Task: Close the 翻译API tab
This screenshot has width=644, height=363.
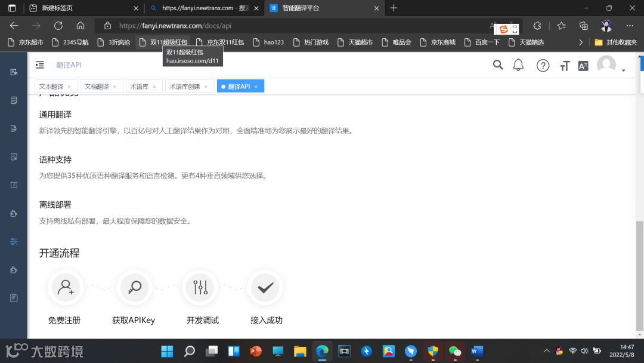Action: pos(256,87)
